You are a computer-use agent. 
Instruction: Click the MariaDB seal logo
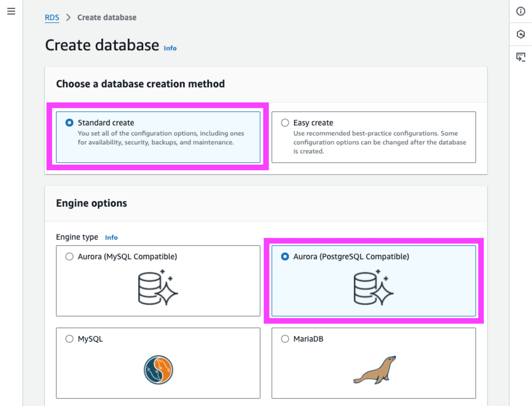pyautogui.click(x=375, y=370)
